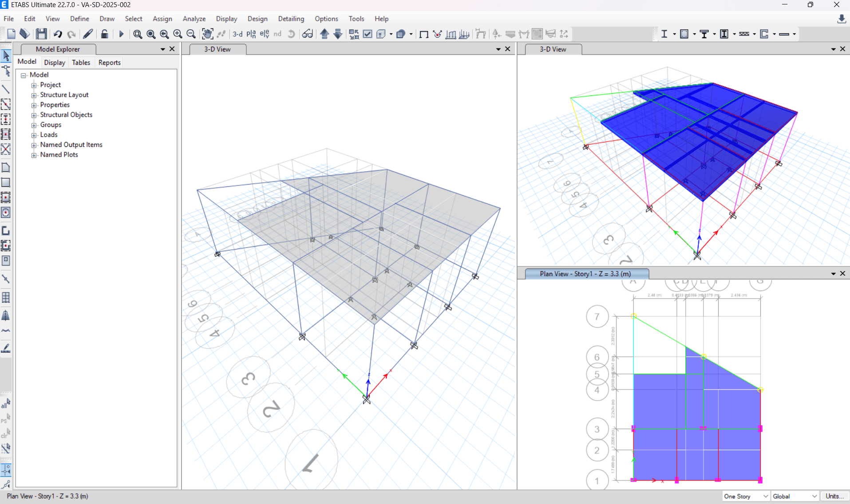Viewport: 850px width, 504px height.
Task: Select Named Plots tree row
Action: pos(59,155)
